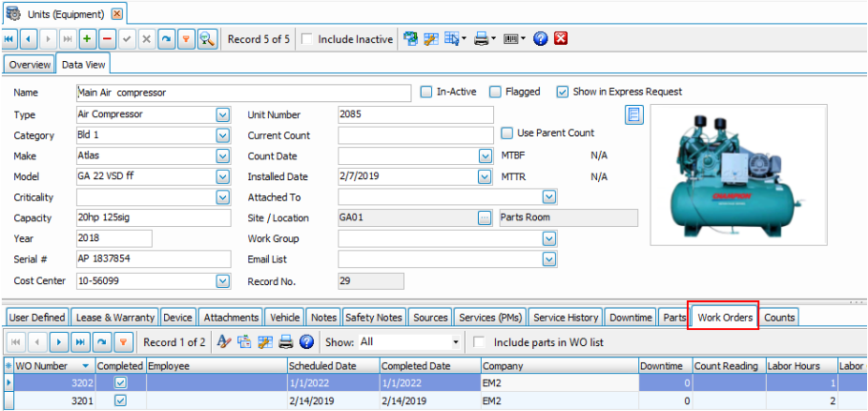The height and width of the screenshot is (411, 868).
Task: Open the Make dropdown list
Action: click(x=222, y=156)
